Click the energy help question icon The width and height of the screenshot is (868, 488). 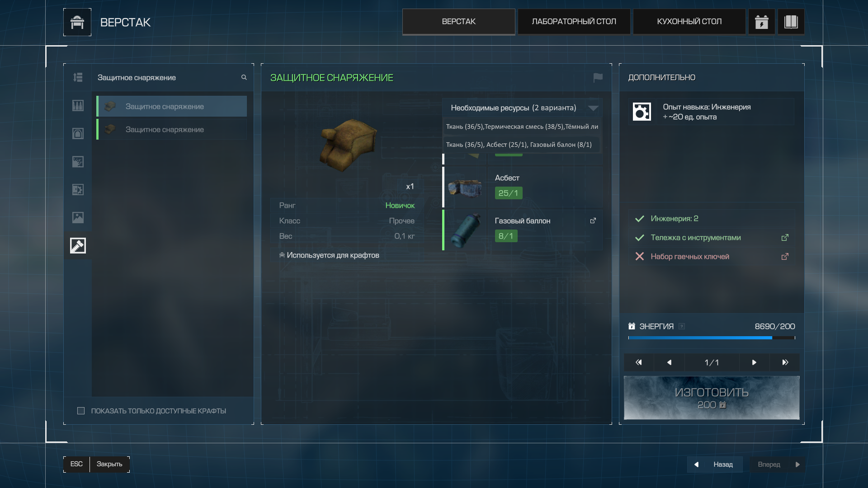pos(682,326)
